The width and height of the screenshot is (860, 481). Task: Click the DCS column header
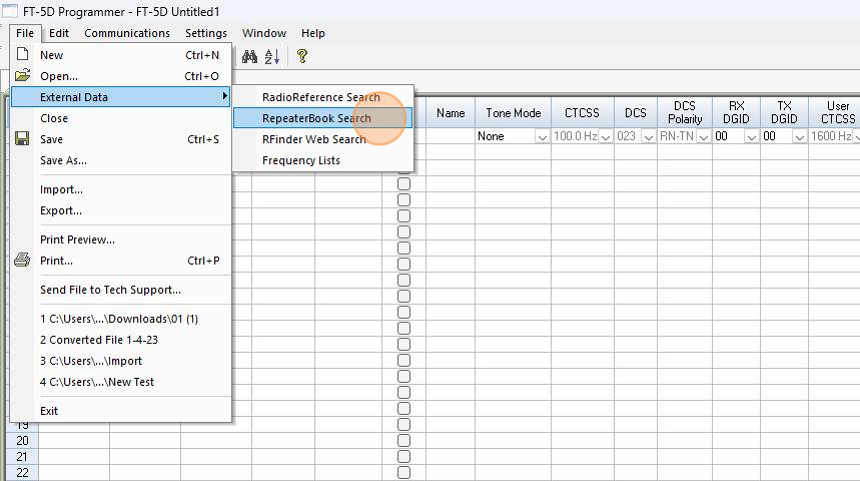click(636, 113)
